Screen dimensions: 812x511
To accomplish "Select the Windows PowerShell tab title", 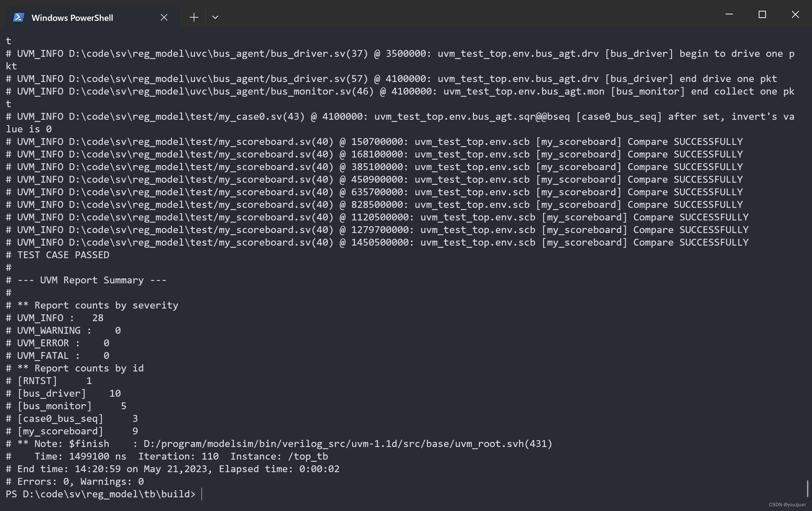I will 72,18.
